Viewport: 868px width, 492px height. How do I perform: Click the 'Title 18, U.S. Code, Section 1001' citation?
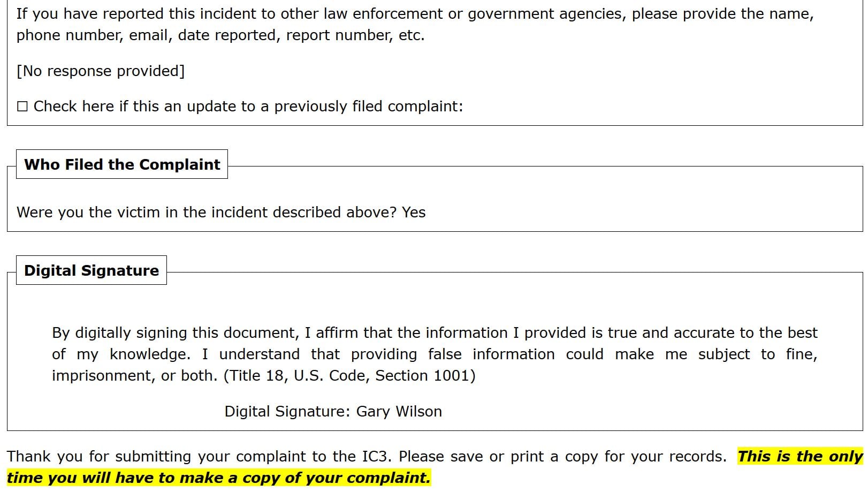tap(349, 376)
